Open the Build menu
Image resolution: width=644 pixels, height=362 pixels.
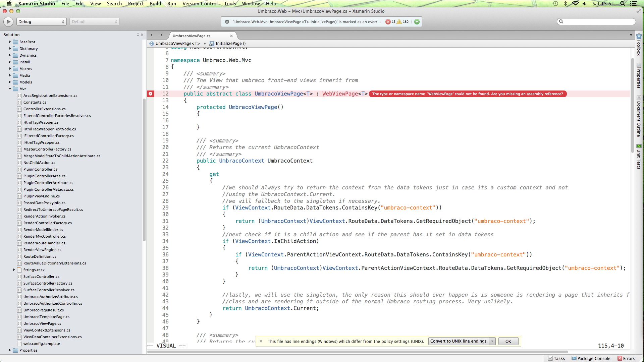click(155, 4)
